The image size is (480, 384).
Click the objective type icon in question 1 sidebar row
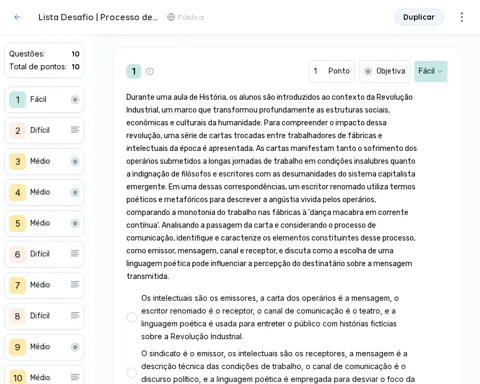pyautogui.click(x=75, y=100)
